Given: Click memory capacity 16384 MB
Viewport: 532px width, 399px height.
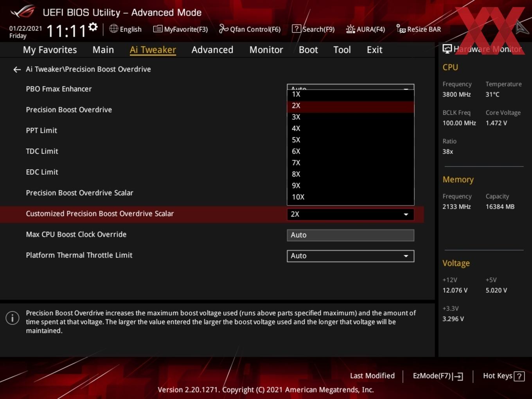Looking at the screenshot, I should 500,207.
